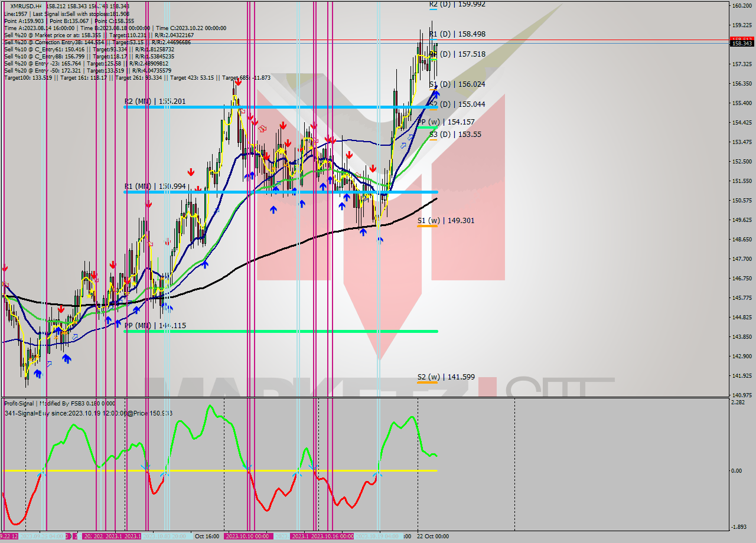Click 155.400 on the price axis
The height and width of the screenshot is (543, 756).
(741, 103)
